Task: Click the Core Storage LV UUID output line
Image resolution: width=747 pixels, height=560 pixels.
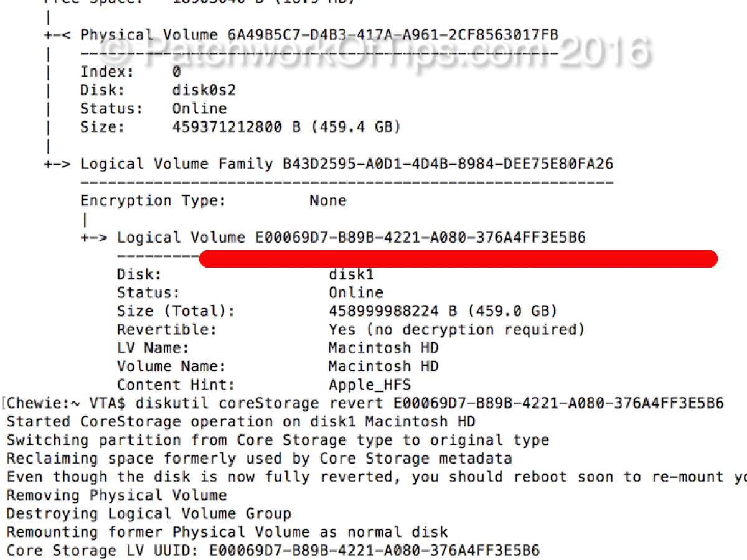Action: [273, 551]
